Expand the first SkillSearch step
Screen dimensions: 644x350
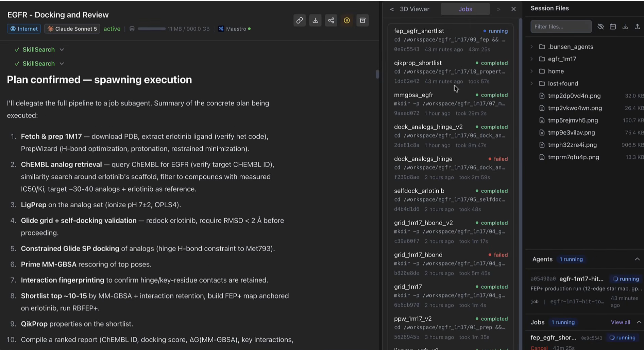pyautogui.click(x=62, y=50)
